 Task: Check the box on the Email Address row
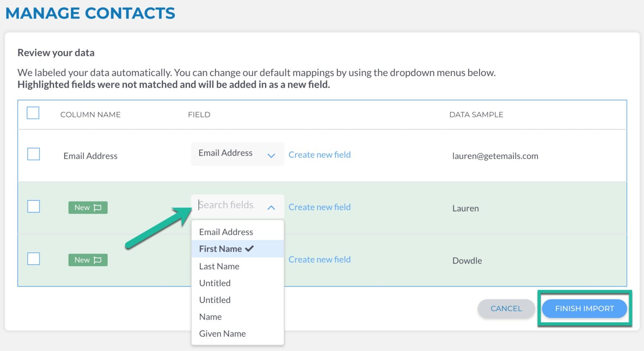click(33, 154)
